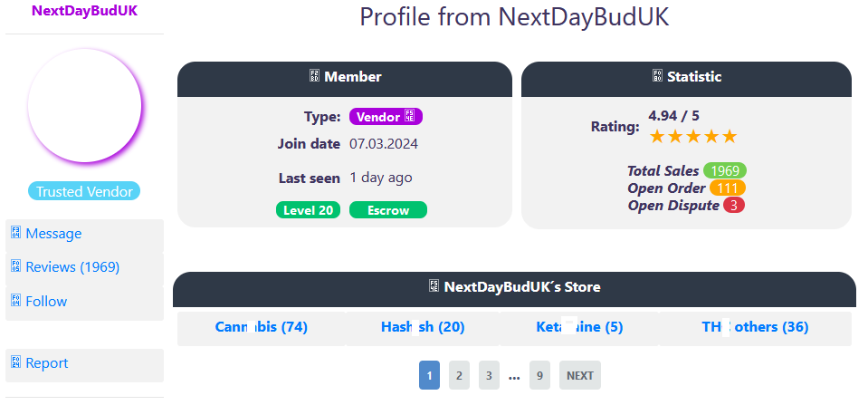This screenshot has width=868, height=405.
Task: Click the icon next to Reviews (1969)
Action: tap(15, 266)
